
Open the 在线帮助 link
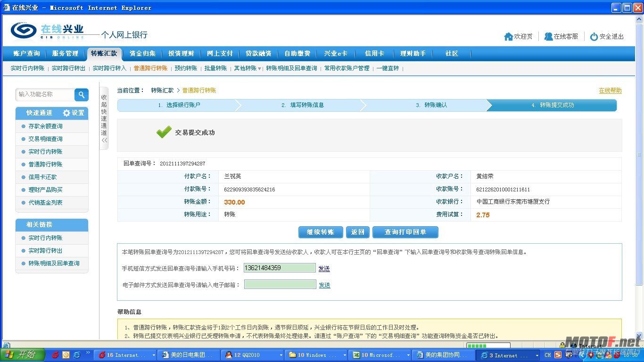tap(610, 90)
